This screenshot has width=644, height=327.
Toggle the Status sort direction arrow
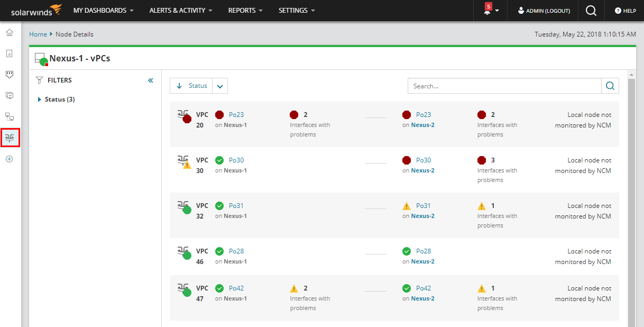(x=179, y=86)
